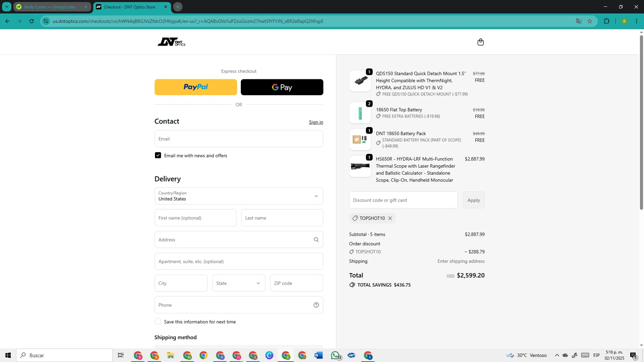This screenshot has height=362, width=644.
Task: Open the Chrome profile avatar
Action: click(624, 21)
